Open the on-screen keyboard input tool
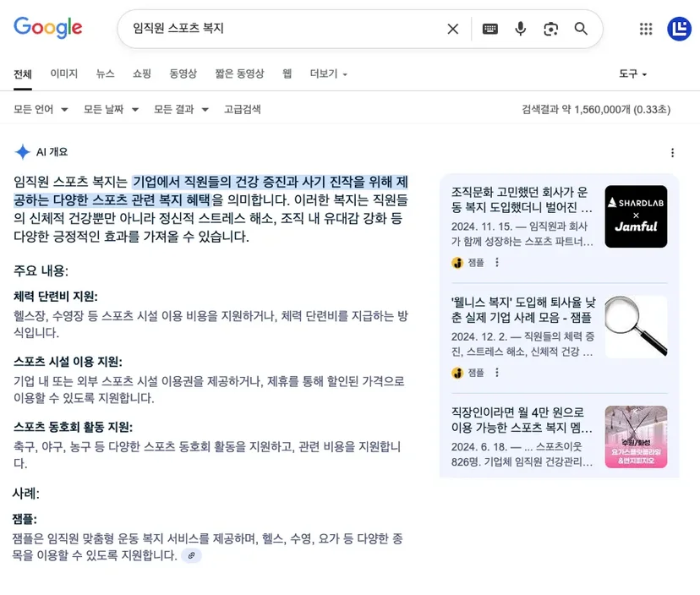700x595 pixels. [490, 29]
